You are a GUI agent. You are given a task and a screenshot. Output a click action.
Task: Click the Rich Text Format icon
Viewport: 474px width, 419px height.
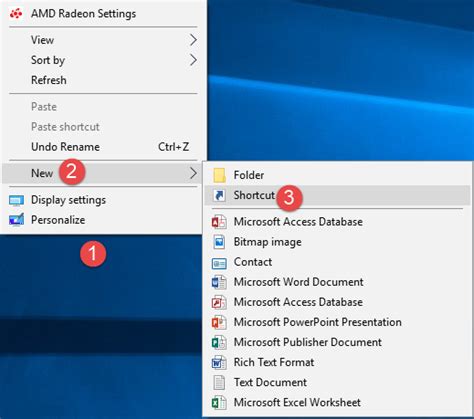[x=219, y=362]
